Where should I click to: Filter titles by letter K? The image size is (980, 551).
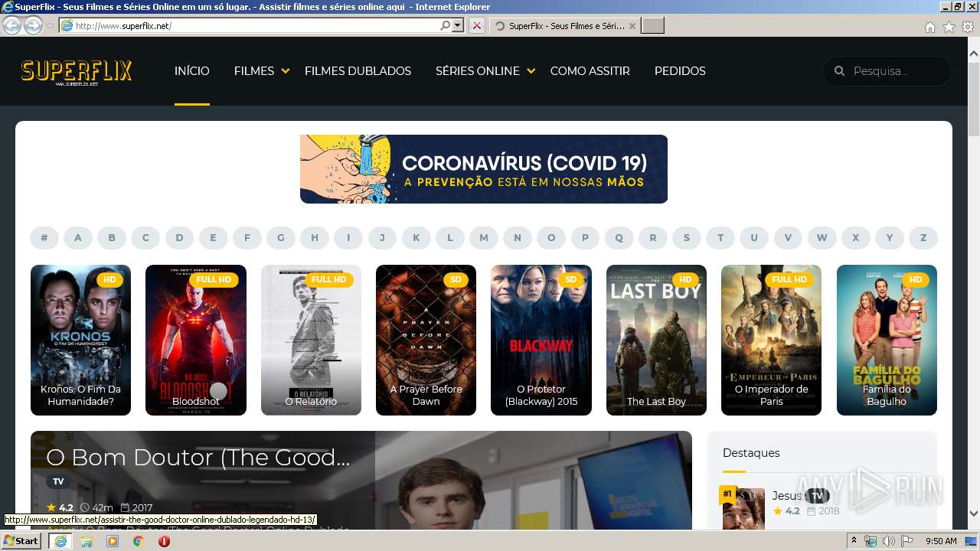pyautogui.click(x=416, y=238)
